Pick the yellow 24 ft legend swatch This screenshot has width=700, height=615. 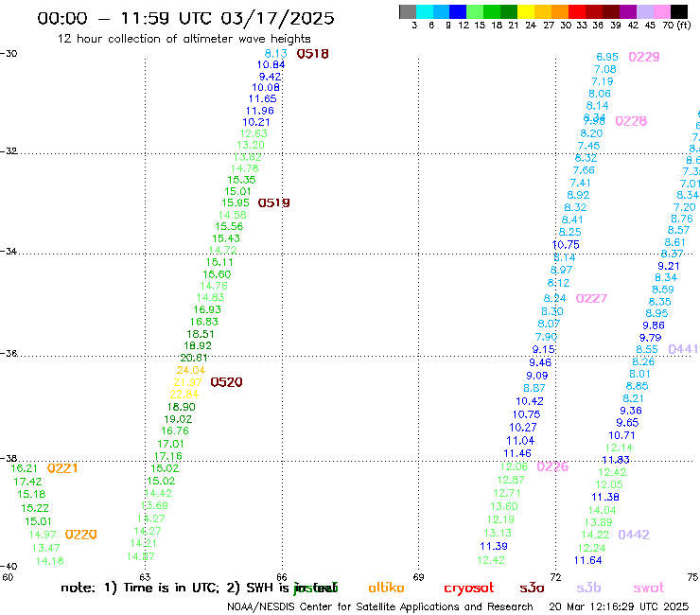[x=526, y=11]
